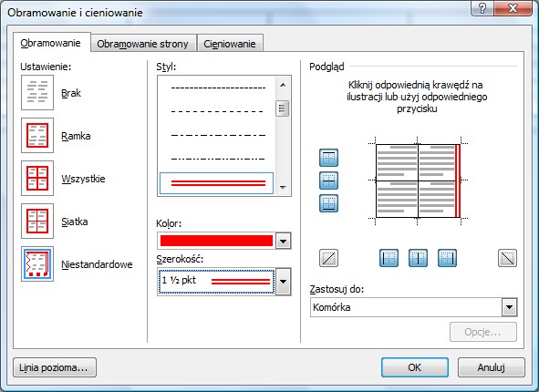
Task: Toggle the top border preview button
Action: 328,158
